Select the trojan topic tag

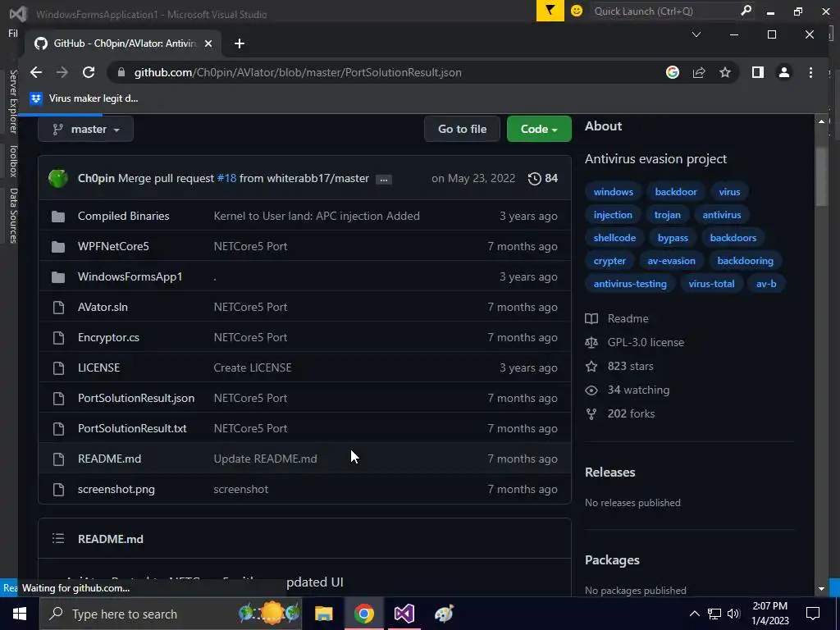[x=667, y=215]
